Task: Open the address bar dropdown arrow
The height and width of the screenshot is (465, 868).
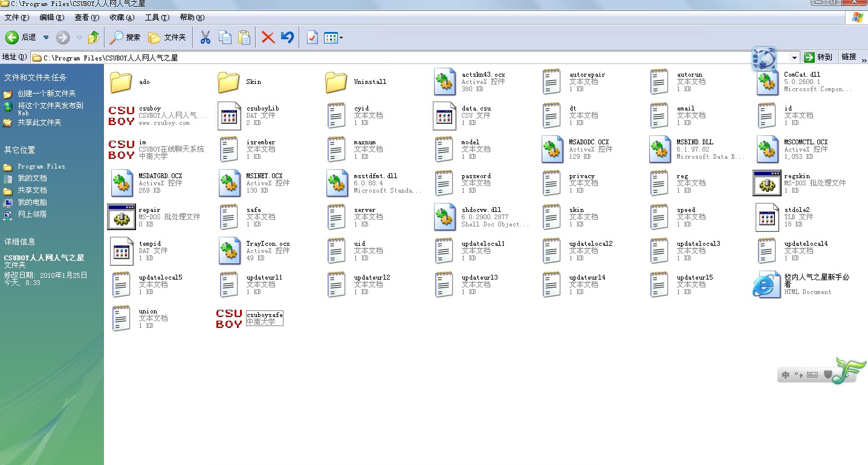Action: (x=795, y=57)
